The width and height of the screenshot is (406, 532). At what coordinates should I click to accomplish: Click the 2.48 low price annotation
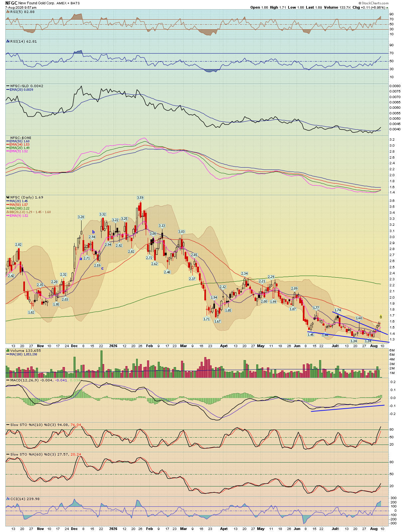pos(167,272)
